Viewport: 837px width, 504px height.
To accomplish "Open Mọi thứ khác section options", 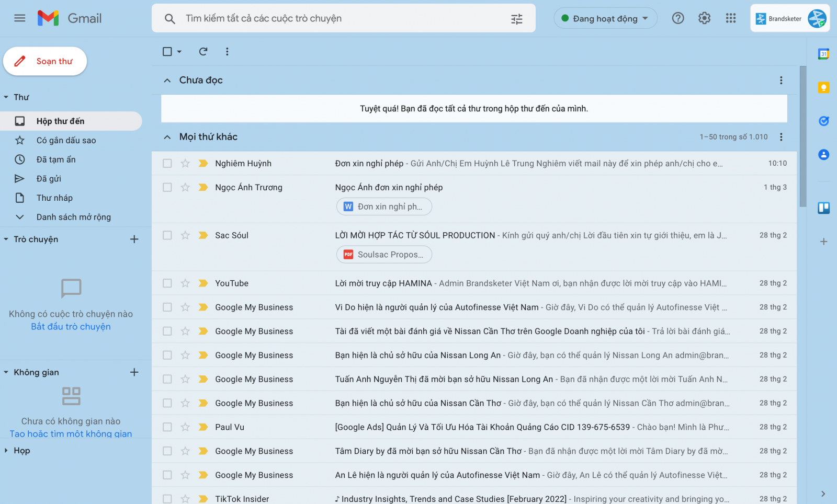I will click(x=781, y=137).
